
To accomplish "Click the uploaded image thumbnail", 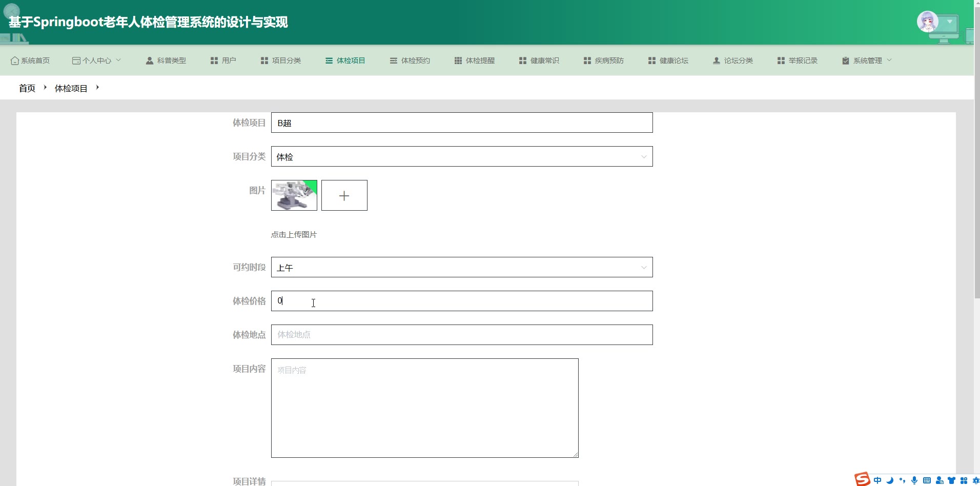I will click(x=294, y=195).
